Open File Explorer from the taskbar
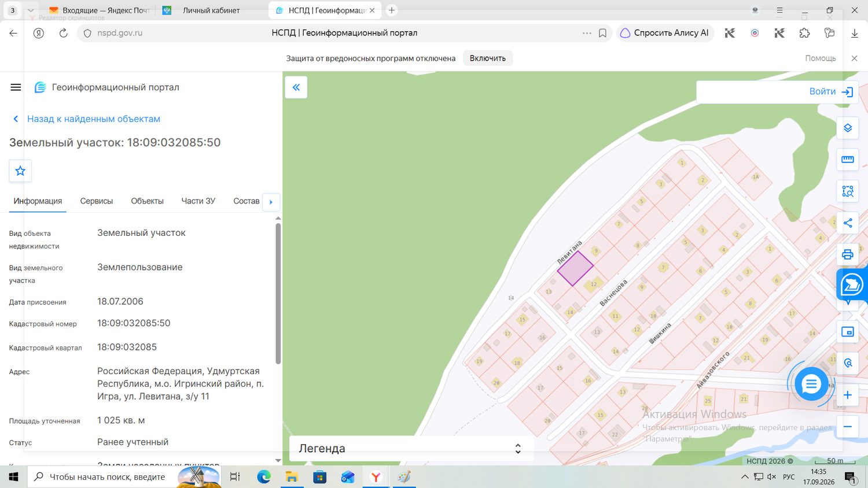Screen dimensions: 868x488 pos(292,477)
